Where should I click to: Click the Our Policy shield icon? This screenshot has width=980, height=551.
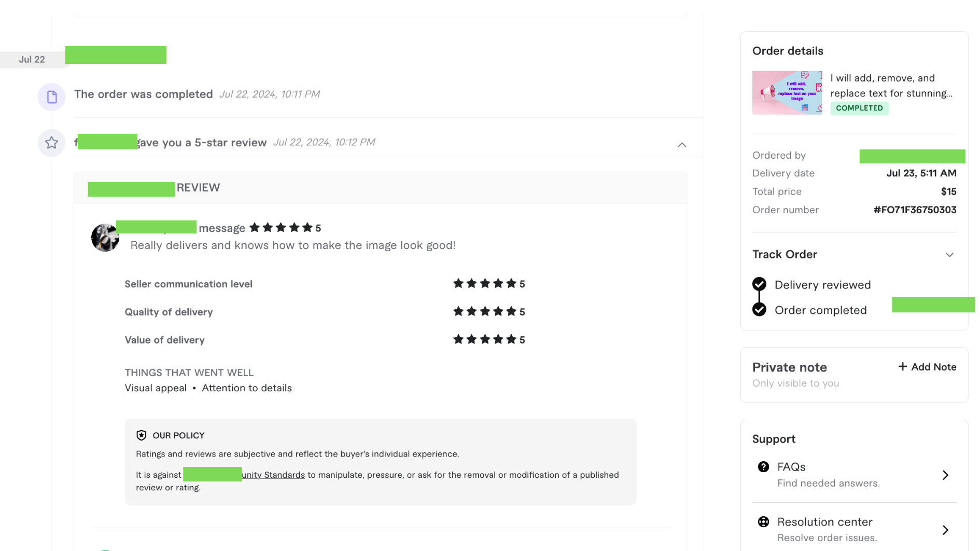coord(141,435)
